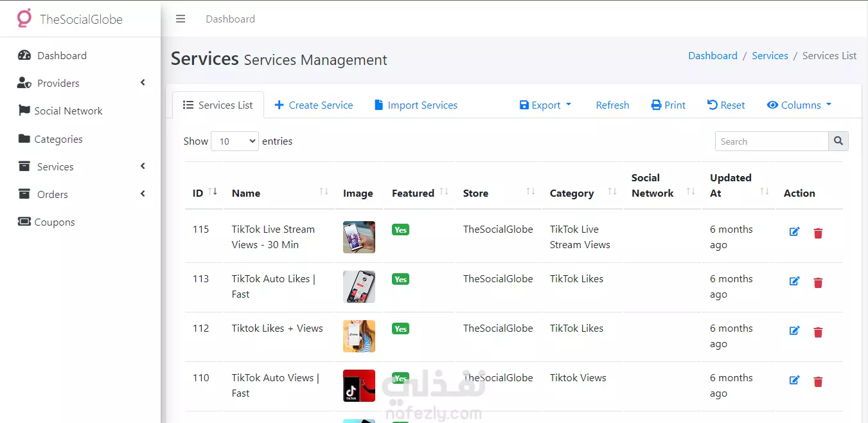Click the Print button
This screenshot has width=868, height=423.
click(x=668, y=105)
